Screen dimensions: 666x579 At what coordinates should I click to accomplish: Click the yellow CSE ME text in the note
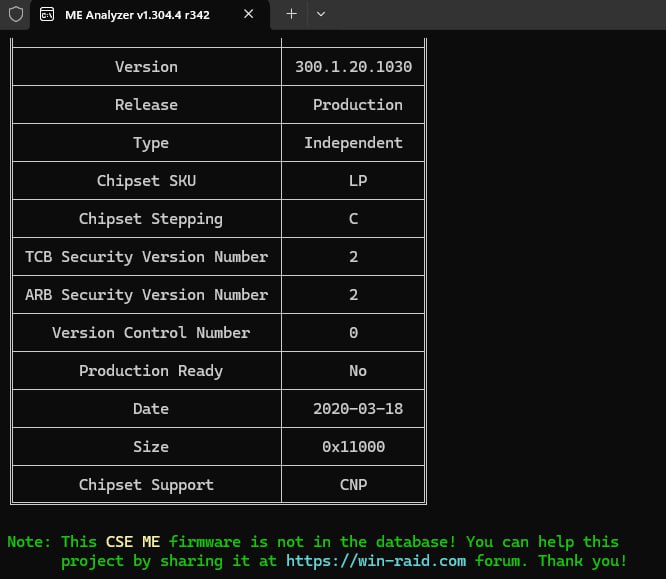[x=133, y=542]
